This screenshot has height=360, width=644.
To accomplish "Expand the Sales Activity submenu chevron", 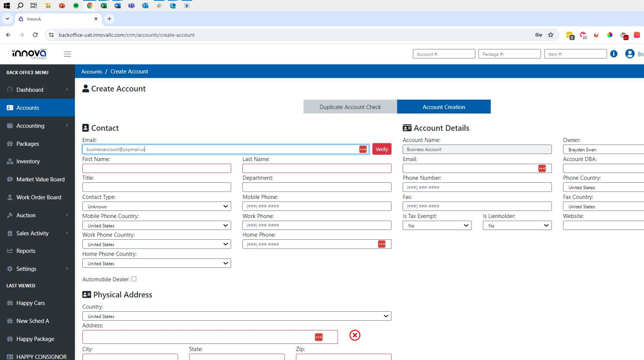I will (x=67, y=233).
